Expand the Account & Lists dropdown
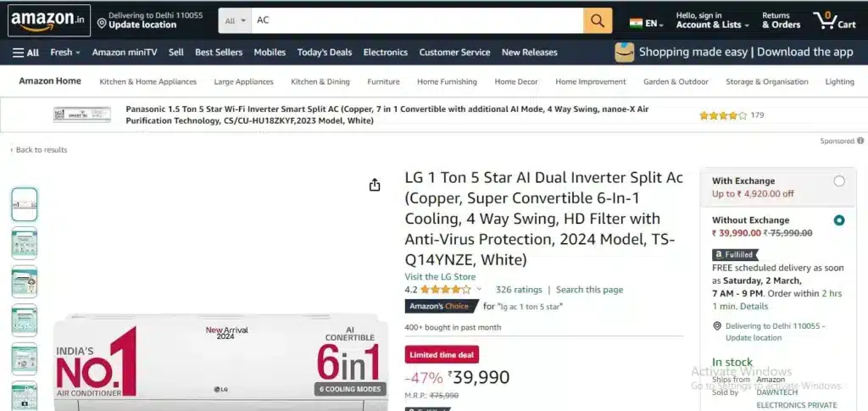 point(712,20)
